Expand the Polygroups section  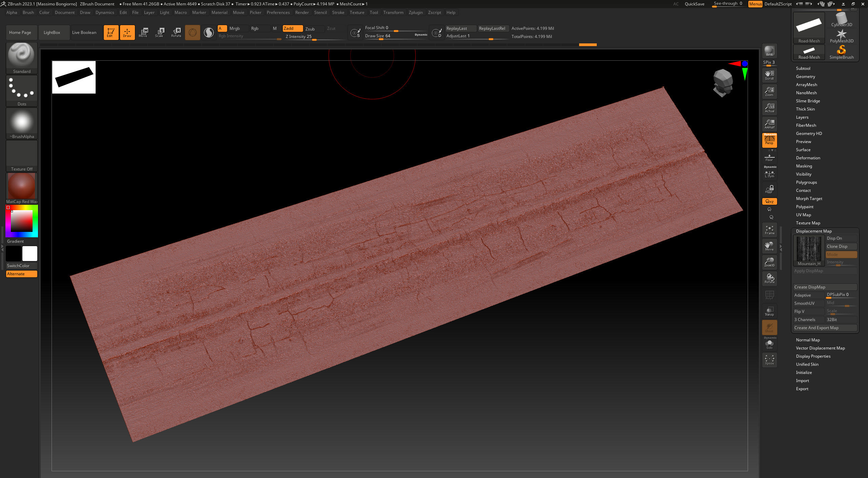806,182
